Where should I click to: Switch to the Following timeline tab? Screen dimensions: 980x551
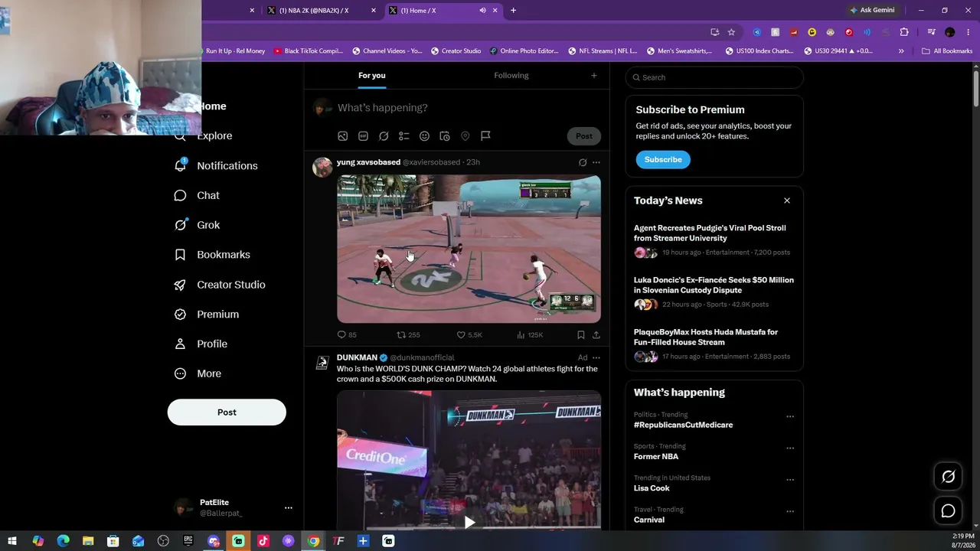pyautogui.click(x=511, y=76)
